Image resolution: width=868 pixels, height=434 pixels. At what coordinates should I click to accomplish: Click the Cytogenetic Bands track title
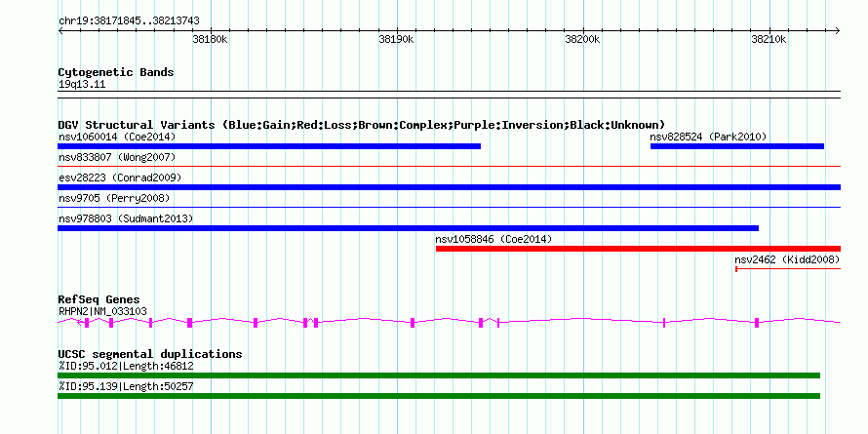point(116,72)
